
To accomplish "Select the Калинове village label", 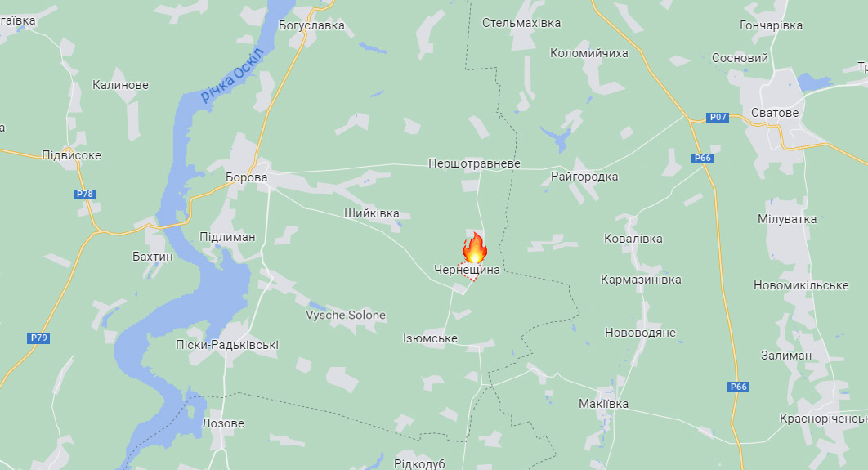I will pos(120,85).
